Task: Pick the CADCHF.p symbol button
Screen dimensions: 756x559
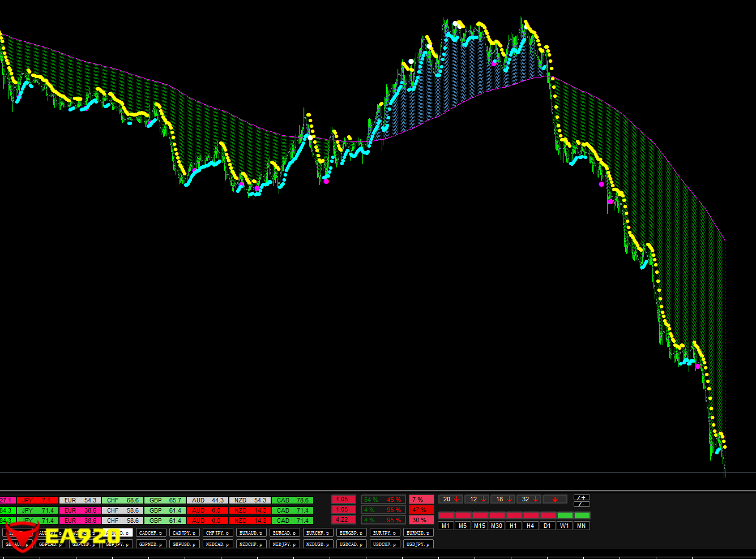Action: 151,533
